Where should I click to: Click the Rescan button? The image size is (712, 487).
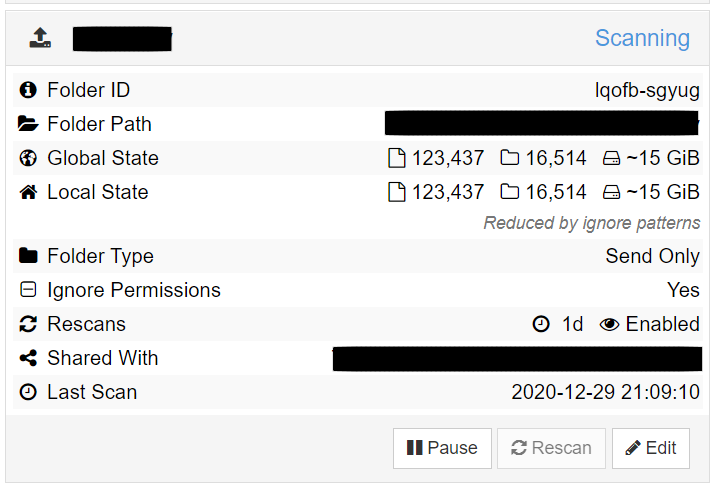(x=551, y=448)
